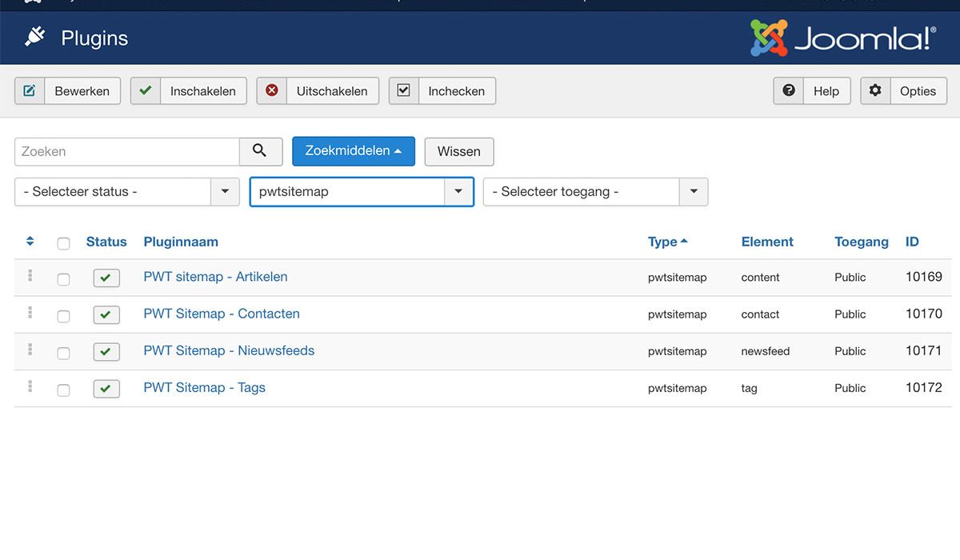Click the ordering sort arrows column icon

[x=30, y=242]
